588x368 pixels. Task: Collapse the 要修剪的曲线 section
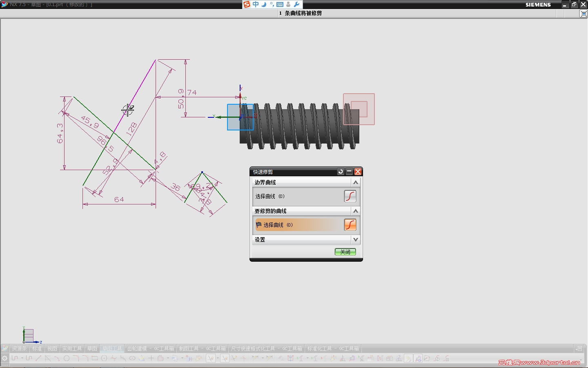(356, 211)
